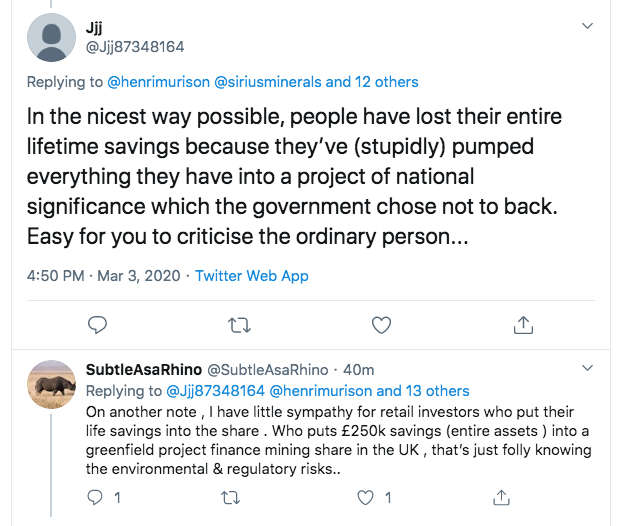The width and height of the screenshot is (619, 526).
Task: Like Jjj's main tweet
Action: (x=381, y=324)
